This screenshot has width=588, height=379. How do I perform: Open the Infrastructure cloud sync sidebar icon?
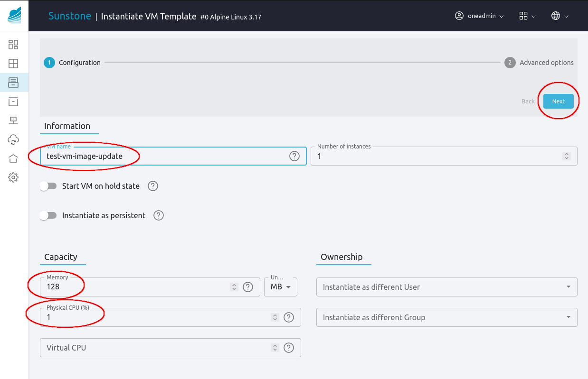[x=13, y=139]
